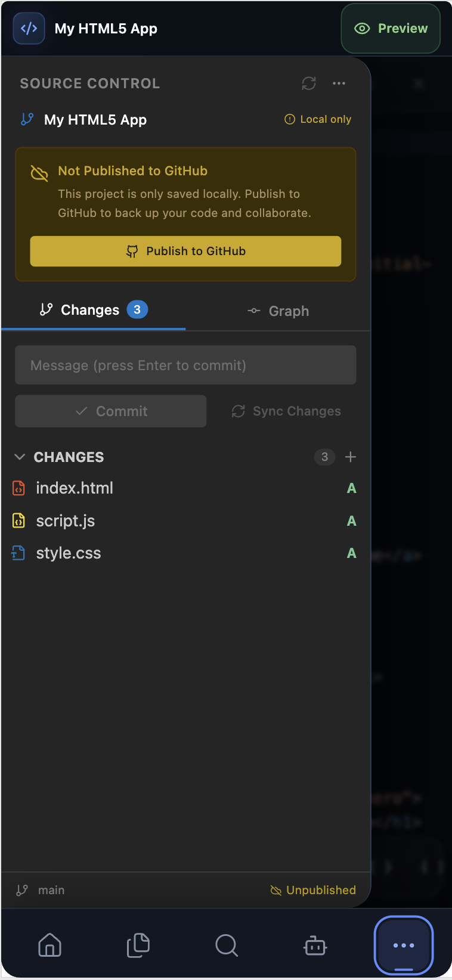
Task: Open the AI robot assistant icon
Action: pyautogui.click(x=315, y=945)
